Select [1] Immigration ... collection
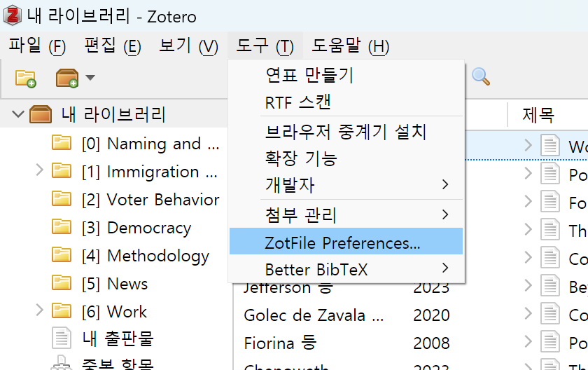This screenshot has height=370, width=588. [x=149, y=172]
